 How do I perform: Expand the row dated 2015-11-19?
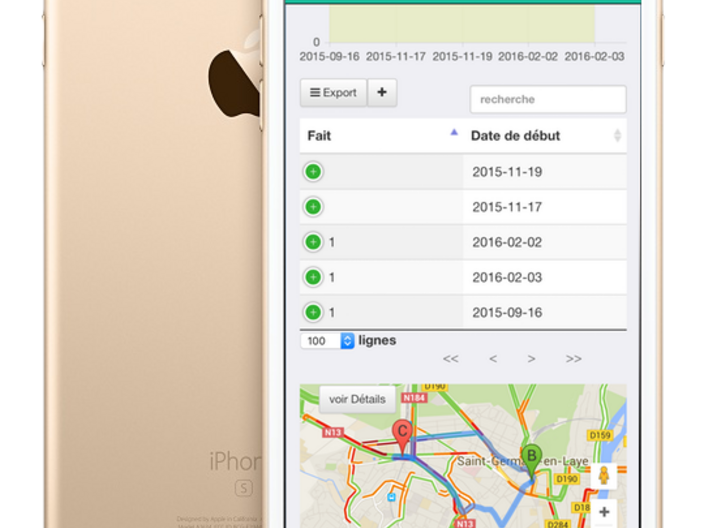[313, 172]
